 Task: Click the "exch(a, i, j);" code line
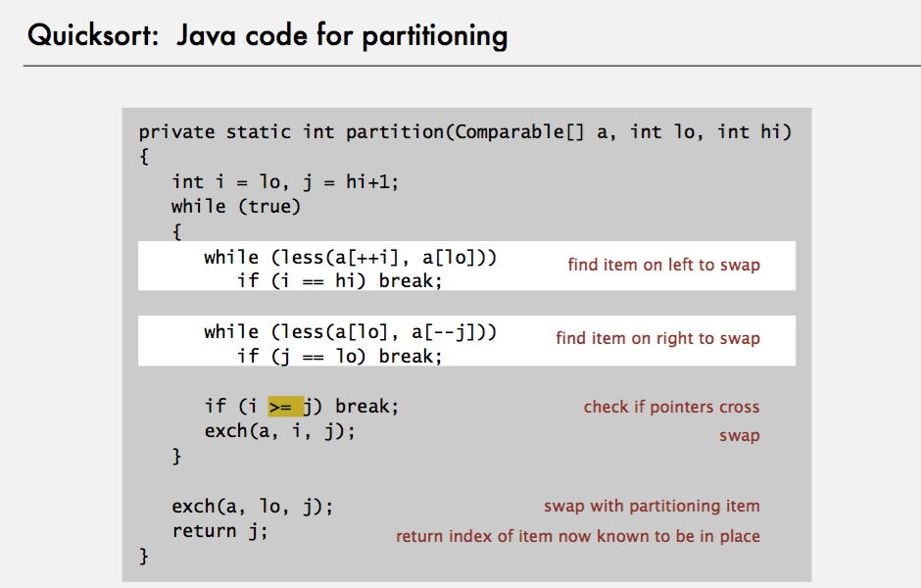279,431
